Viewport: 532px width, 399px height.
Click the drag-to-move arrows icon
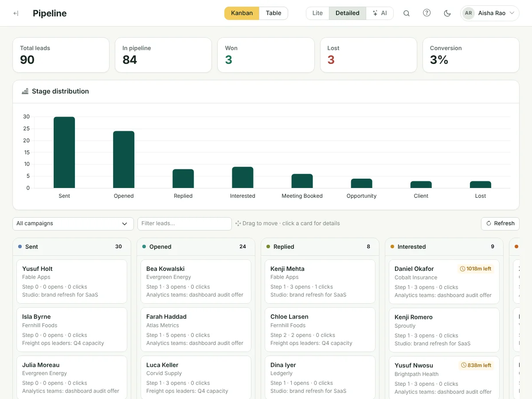[x=238, y=223]
